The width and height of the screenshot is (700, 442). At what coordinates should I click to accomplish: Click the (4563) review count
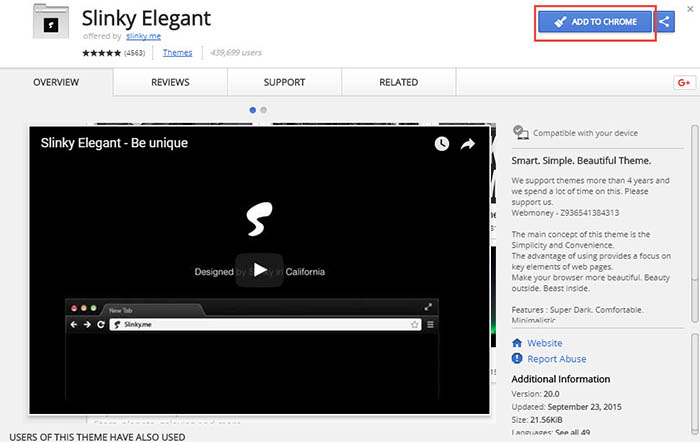tap(134, 53)
